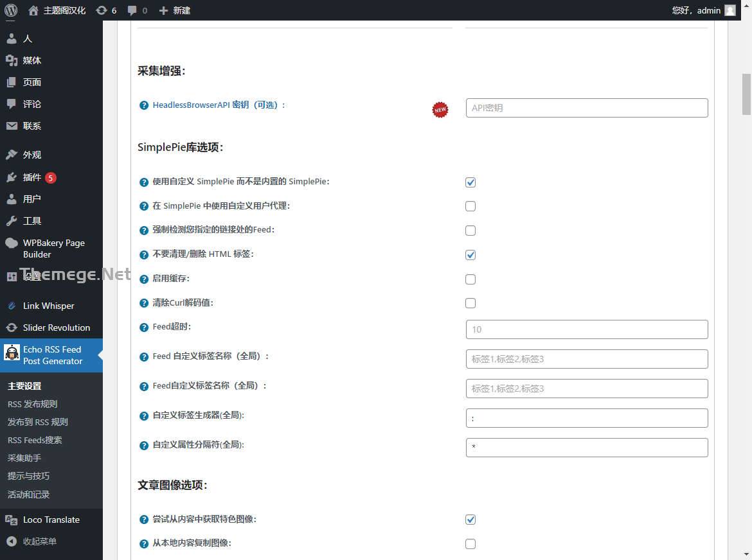Click the 自定义属性分隔符 input field
Viewport: 752px width, 560px height.
click(587, 448)
